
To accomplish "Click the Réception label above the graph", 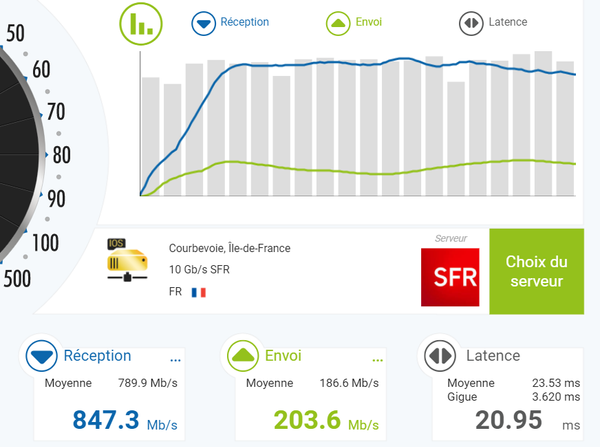I will (x=245, y=22).
